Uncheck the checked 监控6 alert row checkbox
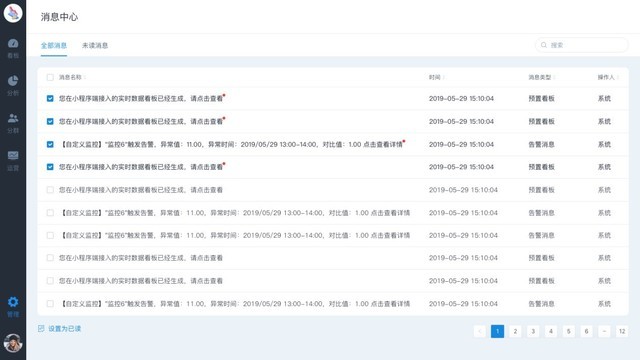 (x=50, y=144)
